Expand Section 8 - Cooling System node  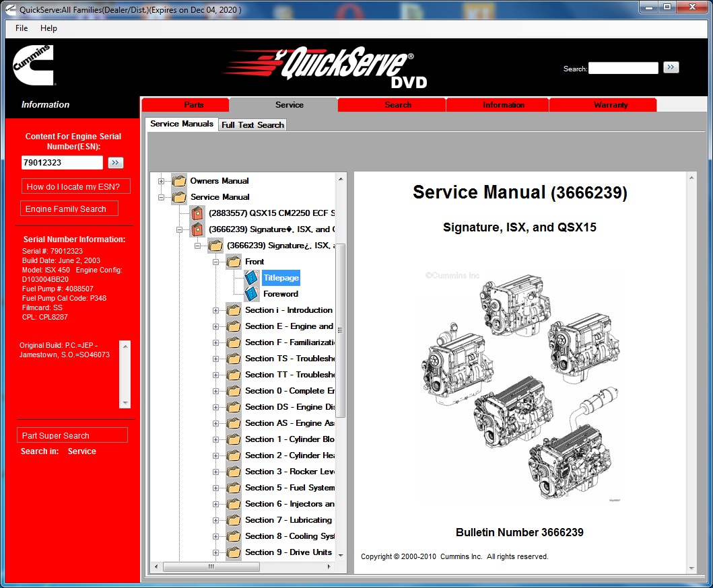coord(215,537)
